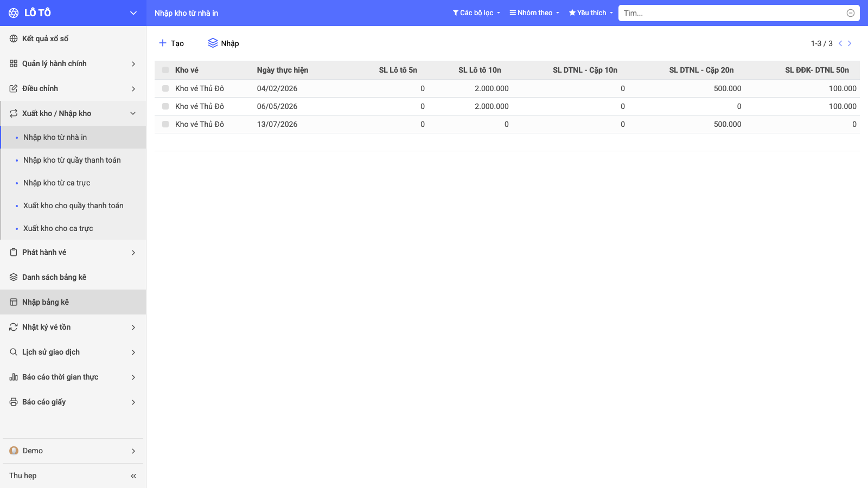Click the Demo user avatar icon

point(14,451)
